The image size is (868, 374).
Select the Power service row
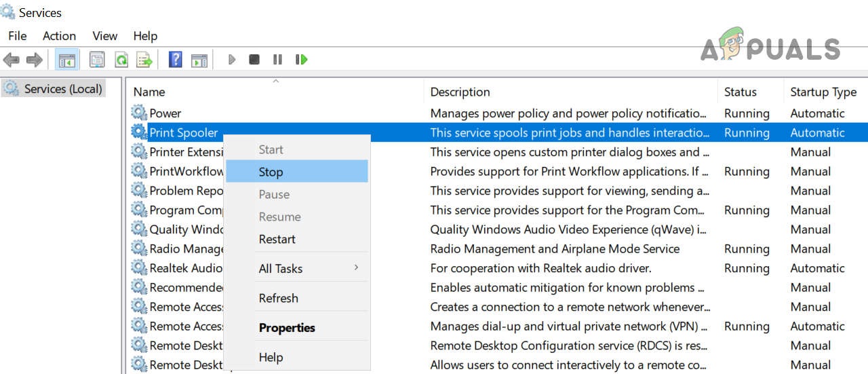tap(165, 113)
